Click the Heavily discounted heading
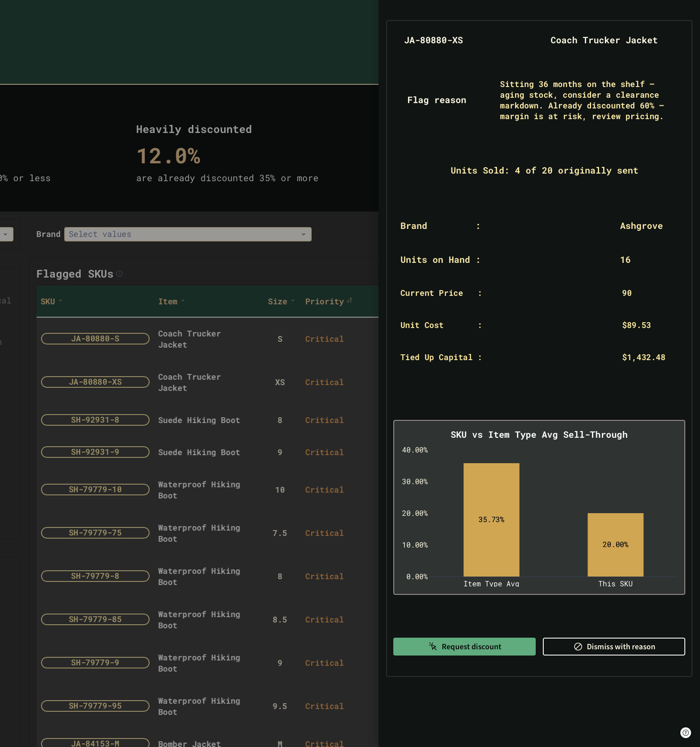Screen dimensions: 700x747 point(194,129)
